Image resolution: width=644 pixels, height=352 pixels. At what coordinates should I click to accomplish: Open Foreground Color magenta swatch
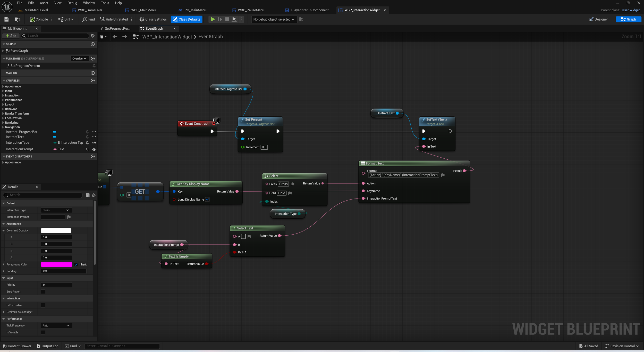click(56, 264)
